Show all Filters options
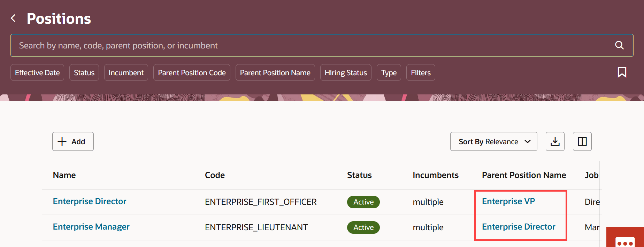 pos(421,72)
